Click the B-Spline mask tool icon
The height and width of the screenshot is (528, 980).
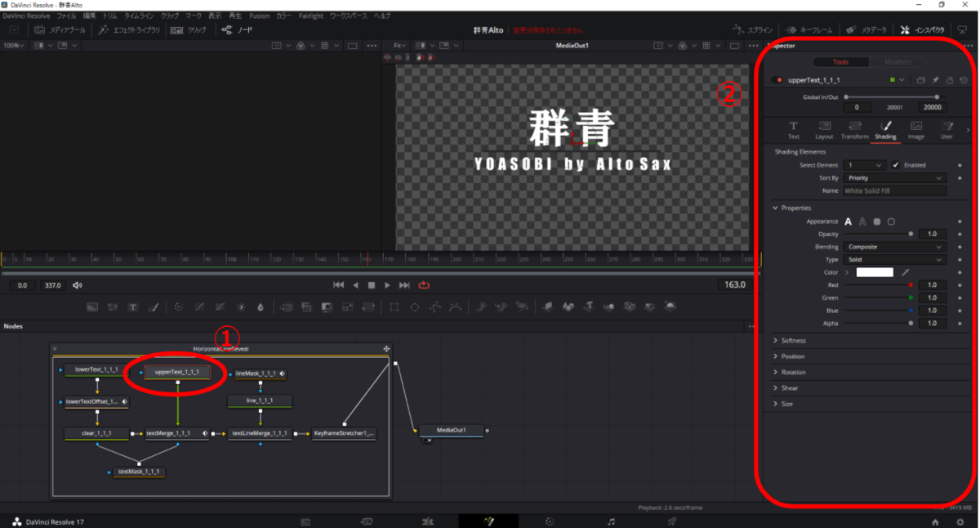(456, 307)
